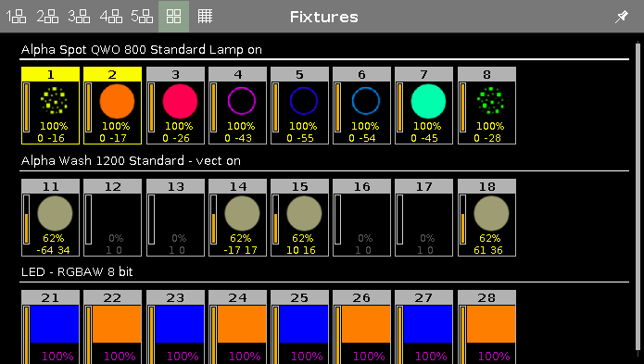Select the symbol grid view icon
This screenshot has height=364, width=644.
[x=173, y=17]
